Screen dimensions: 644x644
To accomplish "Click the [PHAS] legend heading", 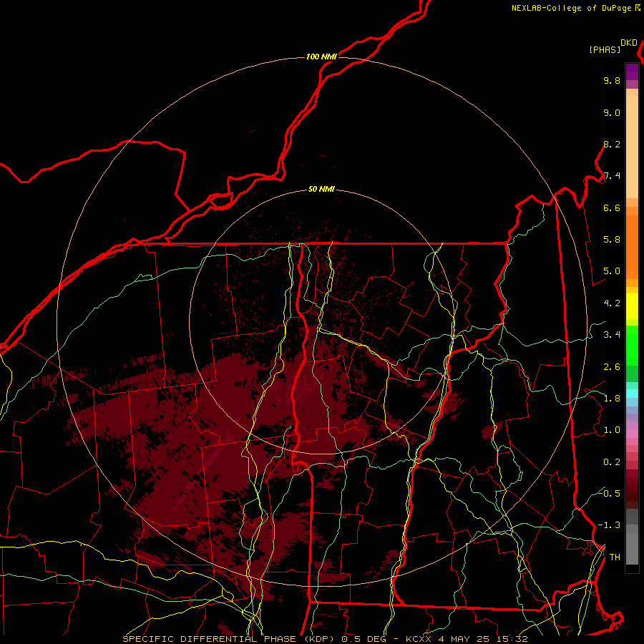I will click(x=605, y=49).
